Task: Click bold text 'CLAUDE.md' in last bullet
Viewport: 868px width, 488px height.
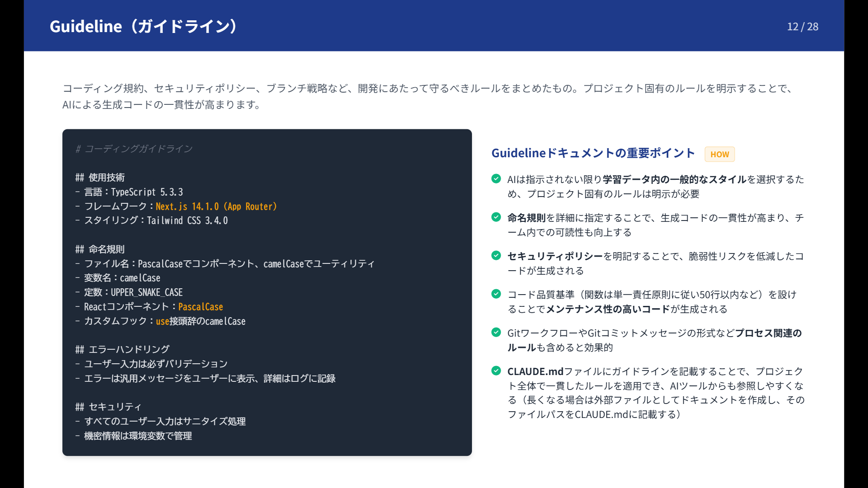Action: coord(535,371)
